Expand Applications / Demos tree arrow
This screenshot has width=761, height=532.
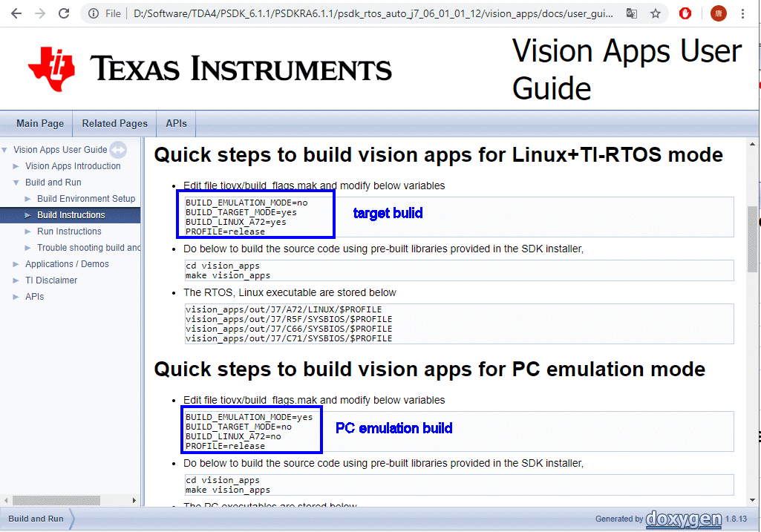pyautogui.click(x=16, y=264)
